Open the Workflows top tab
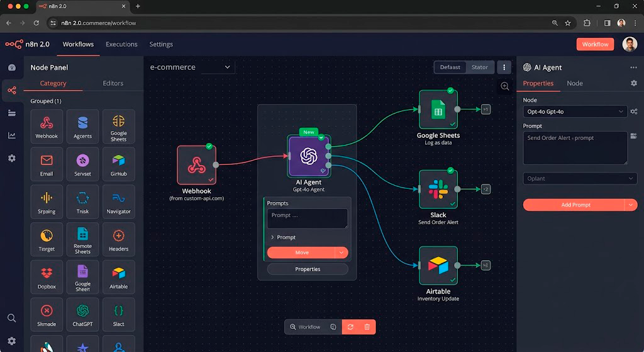 point(78,44)
